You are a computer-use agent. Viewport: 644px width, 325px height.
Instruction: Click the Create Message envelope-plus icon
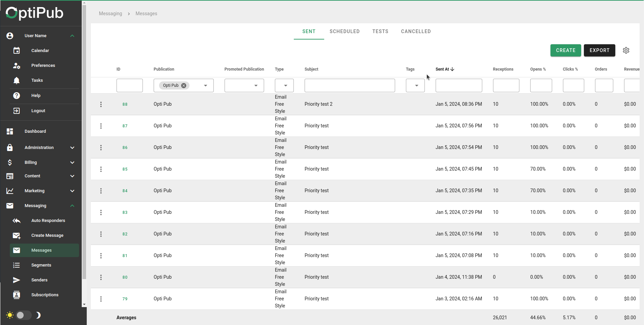click(x=17, y=235)
